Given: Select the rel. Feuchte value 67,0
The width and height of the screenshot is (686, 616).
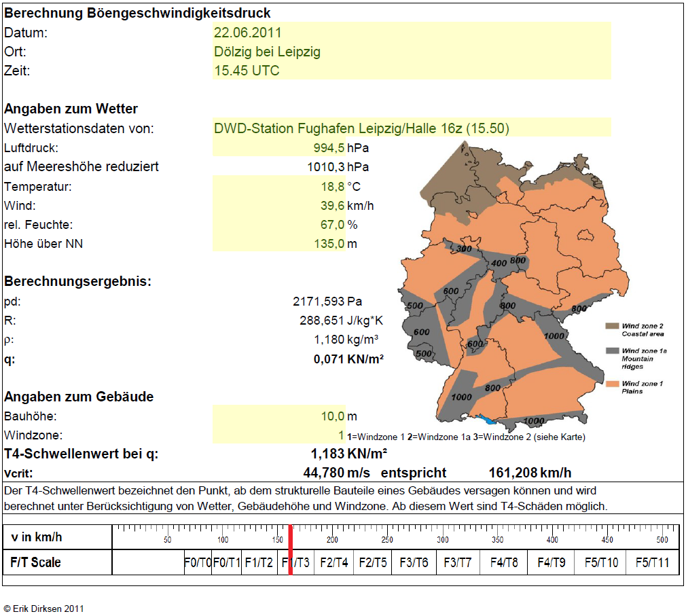Looking at the screenshot, I should pos(279,224).
